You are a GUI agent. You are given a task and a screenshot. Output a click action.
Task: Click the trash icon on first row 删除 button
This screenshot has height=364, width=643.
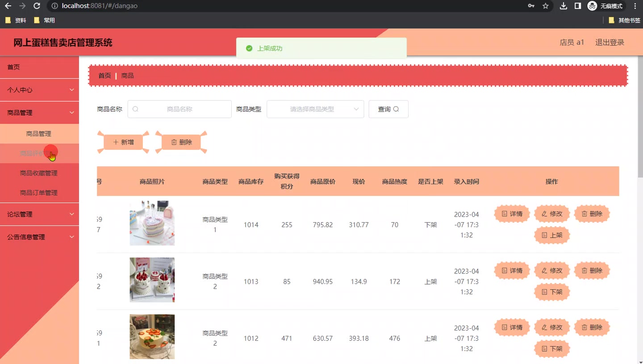[x=585, y=214]
